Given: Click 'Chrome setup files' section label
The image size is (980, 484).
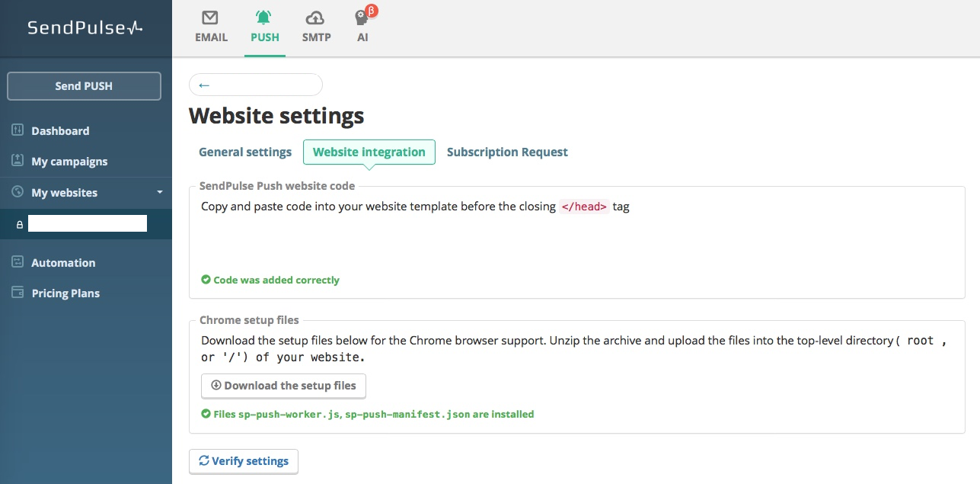Looking at the screenshot, I should [x=249, y=320].
